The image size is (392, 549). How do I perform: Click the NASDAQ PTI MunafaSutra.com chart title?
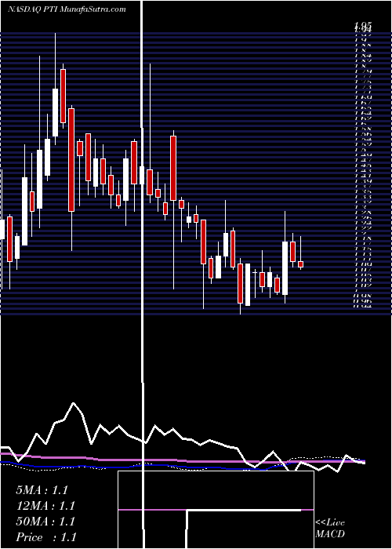pyautogui.click(x=67, y=9)
